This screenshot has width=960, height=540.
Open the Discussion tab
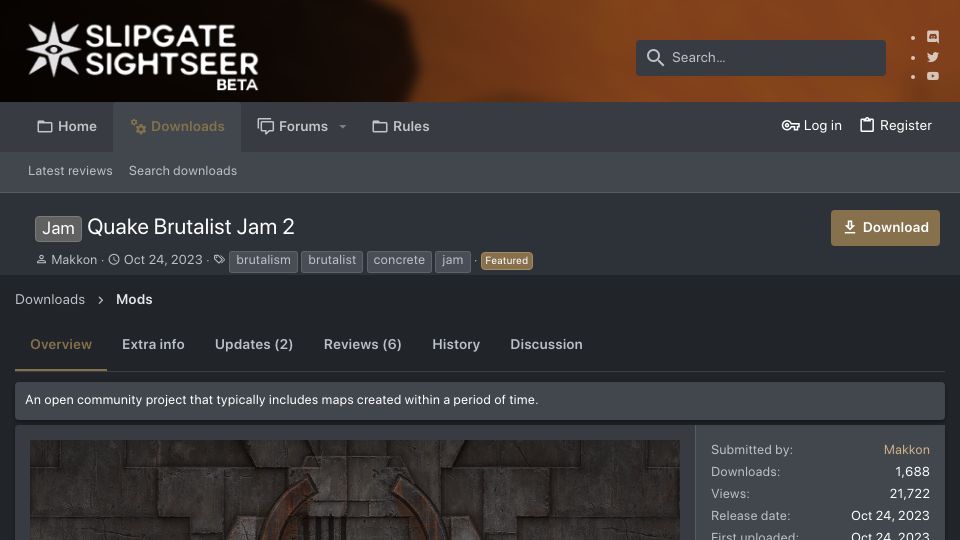tap(546, 345)
